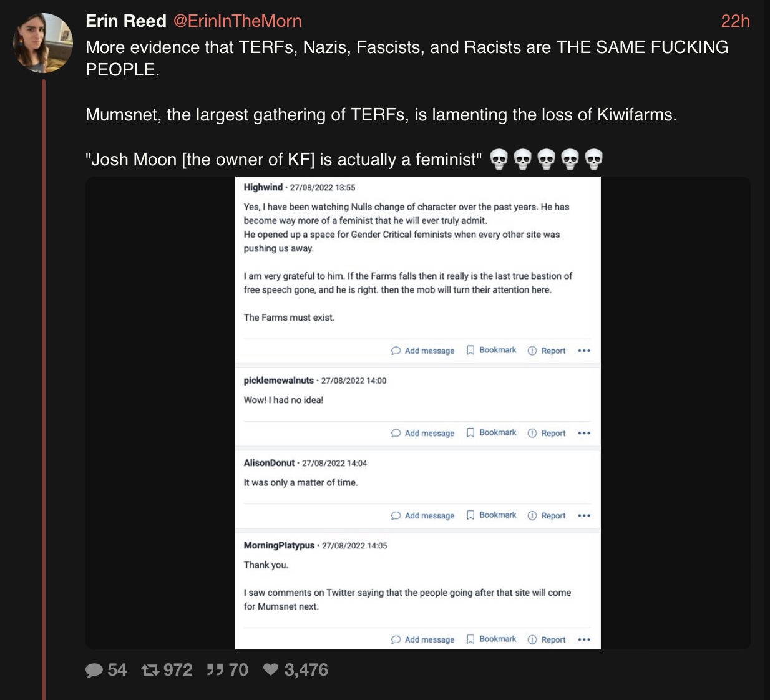
Task: Click the reply speech bubble icon
Action: click(x=94, y=670)
